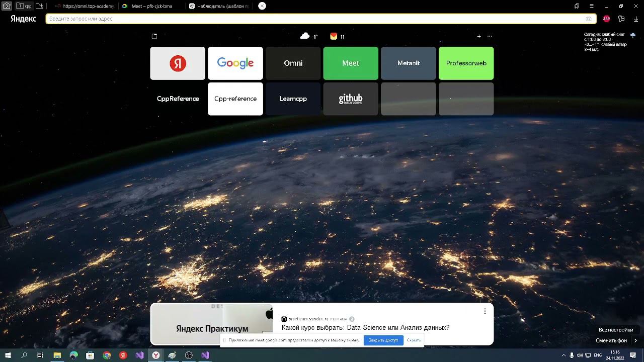Open the white Cpp-reference tile
This screenshot has height=362, width=644.
[235, 99]
